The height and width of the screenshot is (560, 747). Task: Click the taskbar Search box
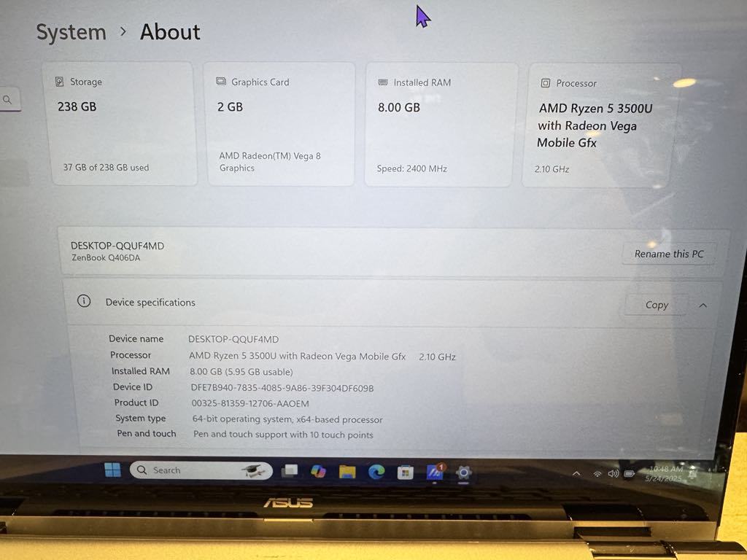click(201, 470)
